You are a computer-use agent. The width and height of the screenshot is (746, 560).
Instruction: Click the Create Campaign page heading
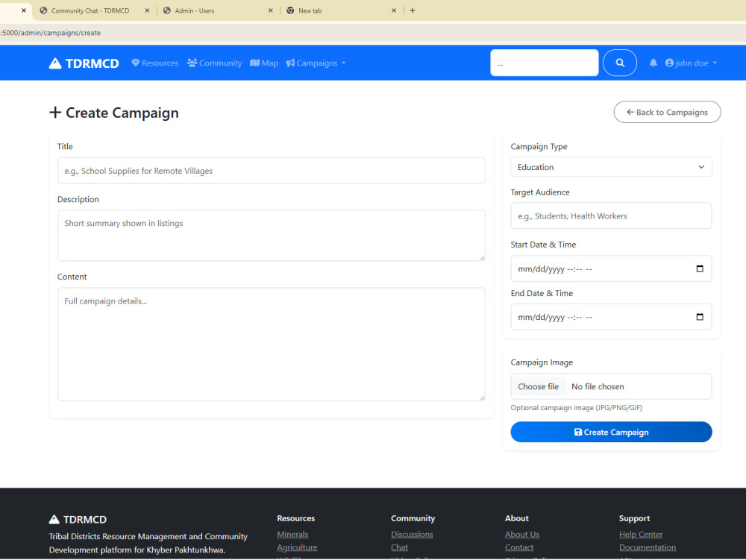click(114, 113)
